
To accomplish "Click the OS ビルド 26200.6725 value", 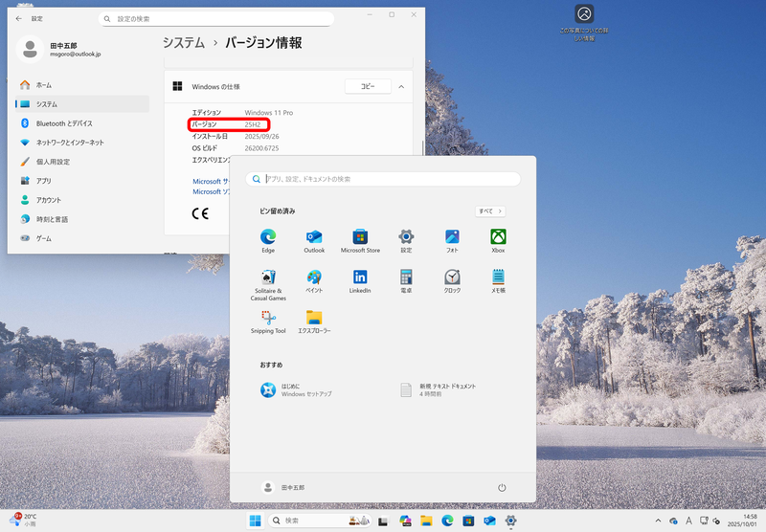I will 261,148.
